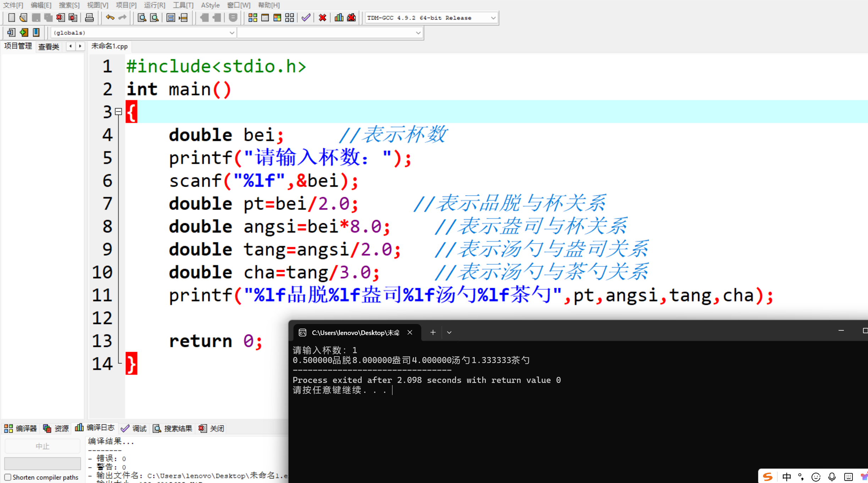
Task: Open the TDM-GCC compiler selection dropdown
Action: (x=493, y=18)
